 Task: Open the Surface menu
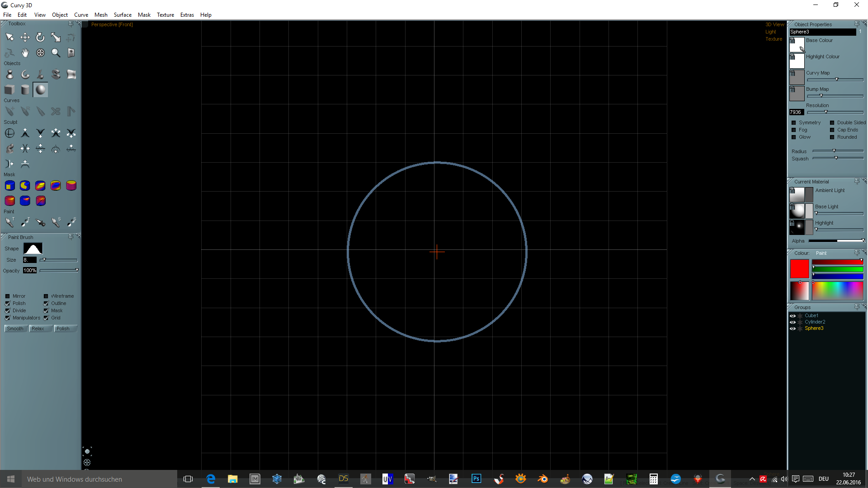123,15
